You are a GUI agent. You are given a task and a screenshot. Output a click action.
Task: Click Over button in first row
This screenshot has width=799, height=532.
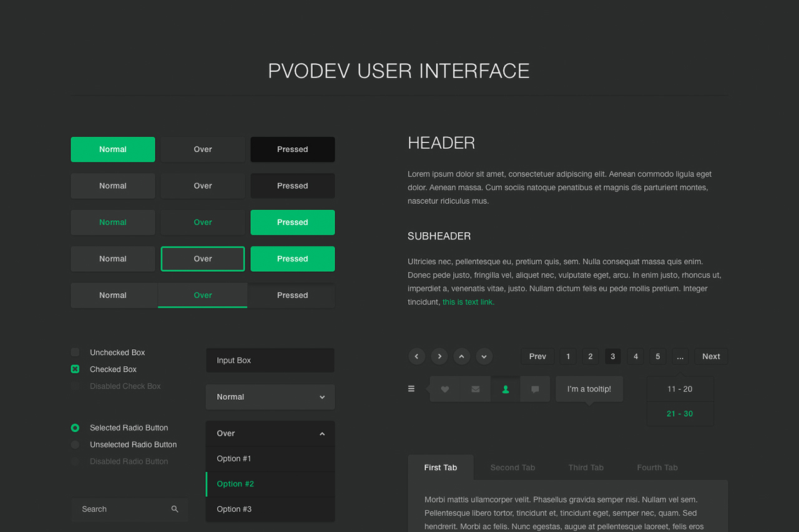tap(203, 149)
